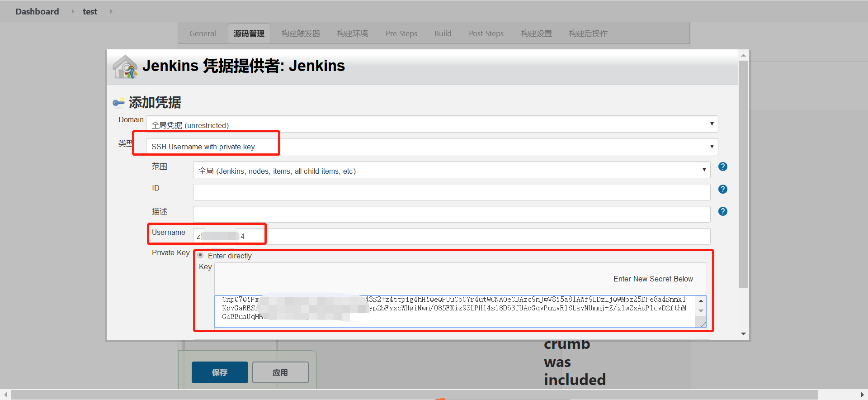
Task: Click the dialog scrollbar down arrow
Action: pos(743,334)
